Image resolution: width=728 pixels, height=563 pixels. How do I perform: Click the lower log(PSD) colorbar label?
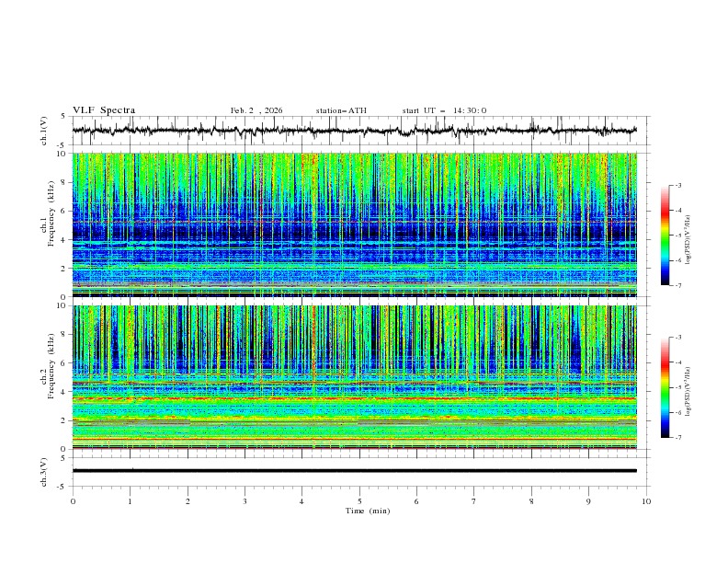coord(688,392)
